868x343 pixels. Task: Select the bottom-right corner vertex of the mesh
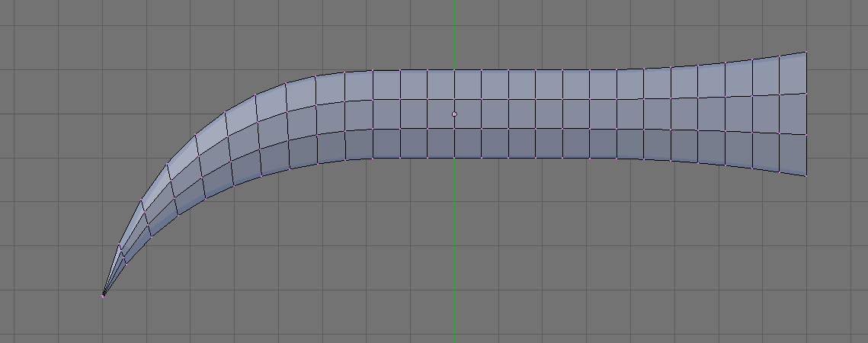coord(806,176)
